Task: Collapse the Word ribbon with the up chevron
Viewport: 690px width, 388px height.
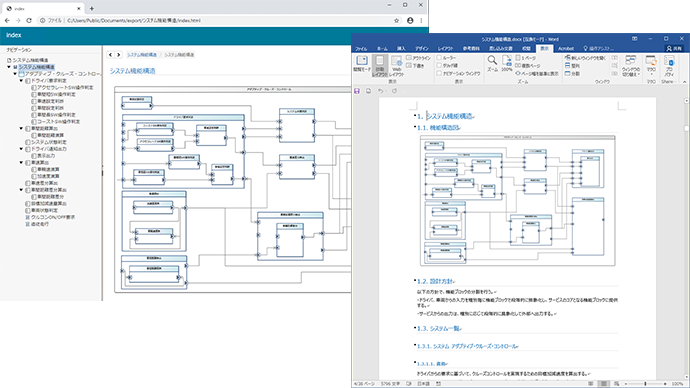Action: point(684,82)
